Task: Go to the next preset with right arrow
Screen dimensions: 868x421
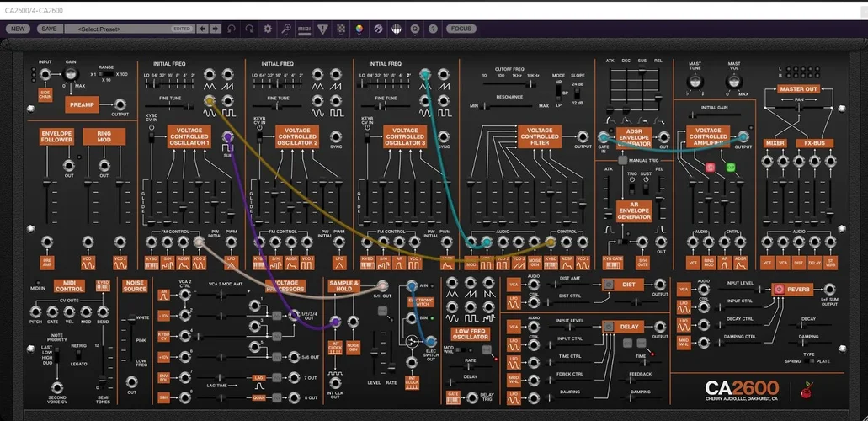Action: point(216,29)
